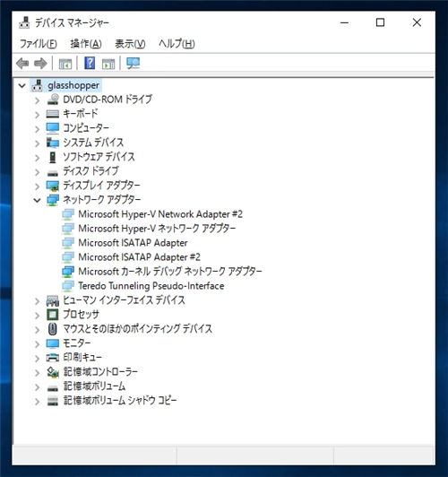Show/hide console tree toolbar icon

tap(65, 64)
